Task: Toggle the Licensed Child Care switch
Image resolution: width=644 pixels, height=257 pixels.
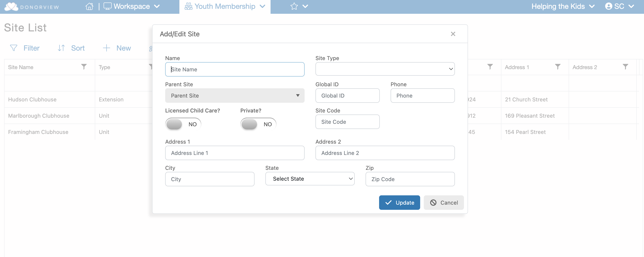Action: coord(183,124)
